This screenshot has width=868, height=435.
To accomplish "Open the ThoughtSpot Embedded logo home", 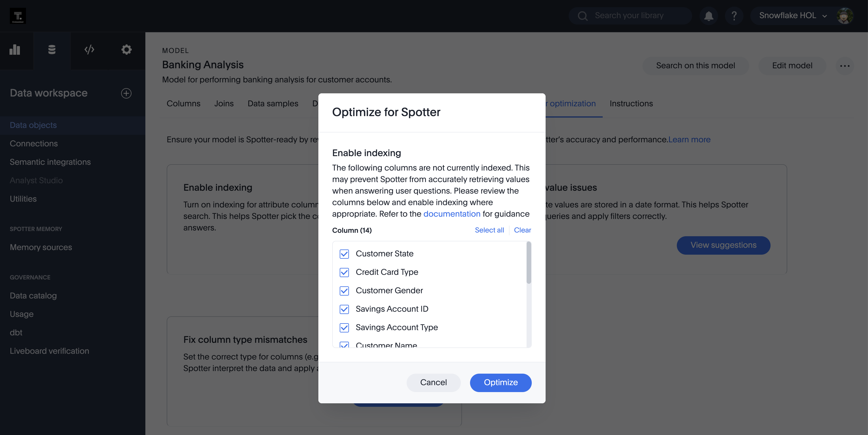I will coord(18,16).
